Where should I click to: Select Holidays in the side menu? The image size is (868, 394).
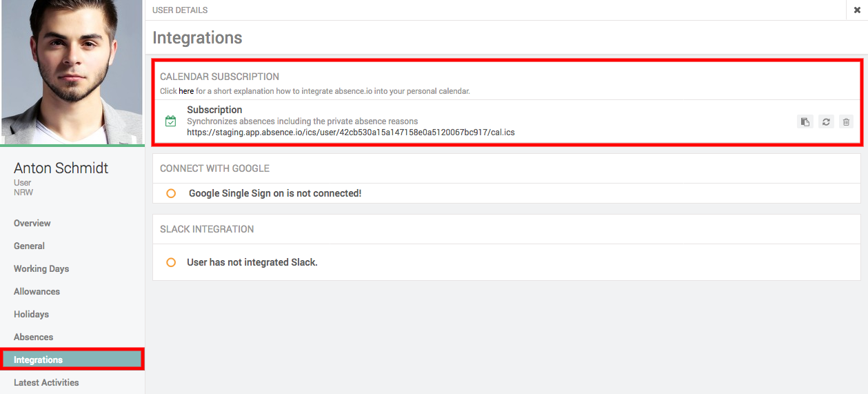pos(31,315)
